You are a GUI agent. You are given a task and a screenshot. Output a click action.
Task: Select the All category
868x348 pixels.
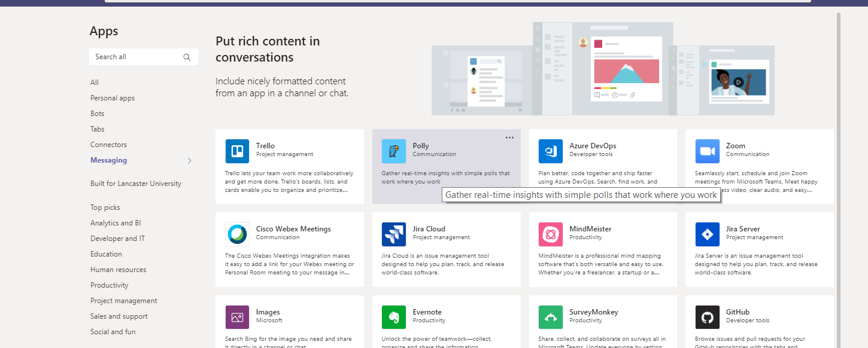(x=95, y=83)
